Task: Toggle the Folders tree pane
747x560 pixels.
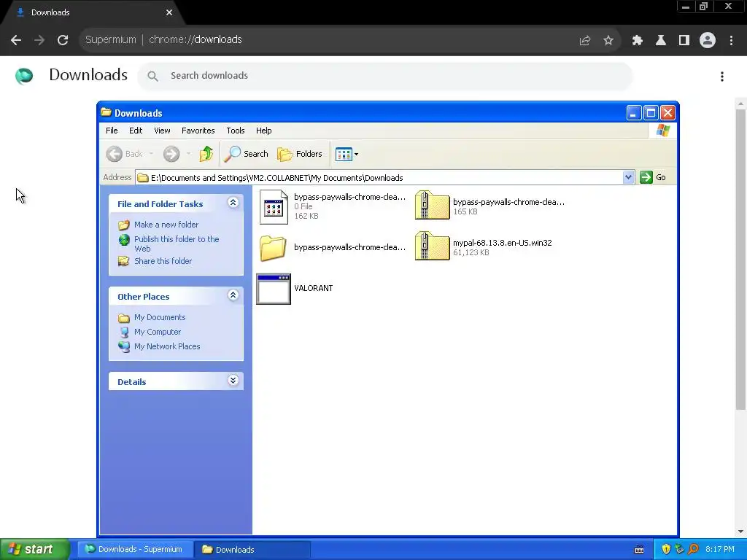Action: pyautogui.click(x=300, y=154)
